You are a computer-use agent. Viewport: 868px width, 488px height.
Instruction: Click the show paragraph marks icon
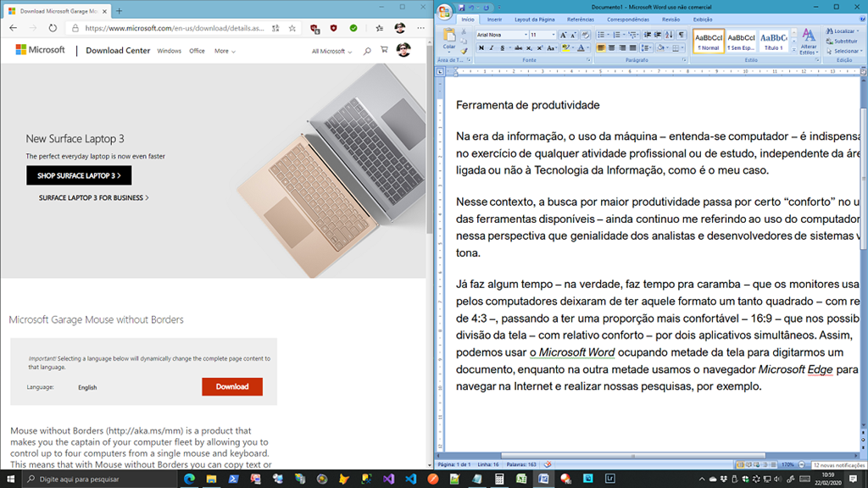[682, 35]
